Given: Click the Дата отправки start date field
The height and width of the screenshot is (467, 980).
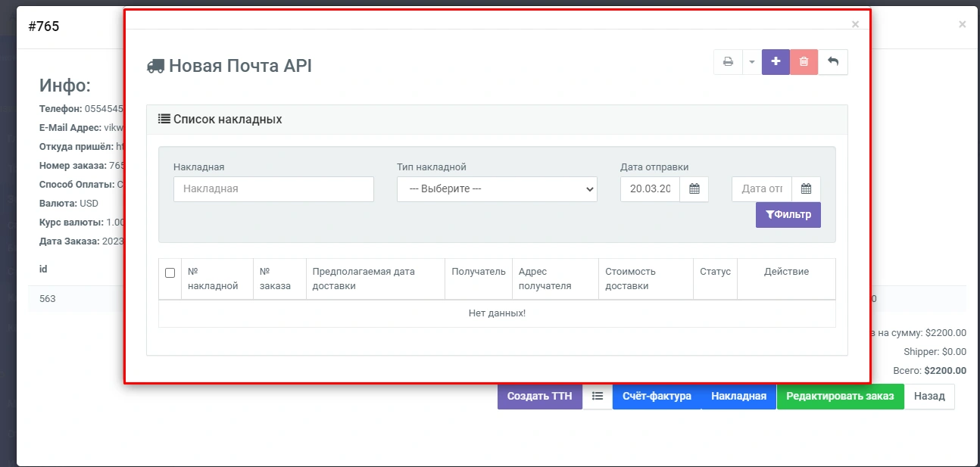Looking at the screenshot, I should (650, 189).
